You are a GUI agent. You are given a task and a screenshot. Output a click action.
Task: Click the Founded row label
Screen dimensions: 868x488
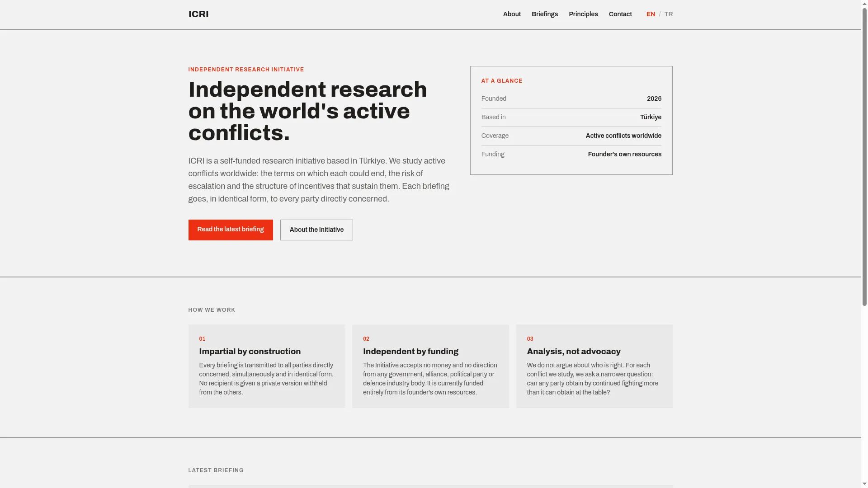tap(494, 99)
